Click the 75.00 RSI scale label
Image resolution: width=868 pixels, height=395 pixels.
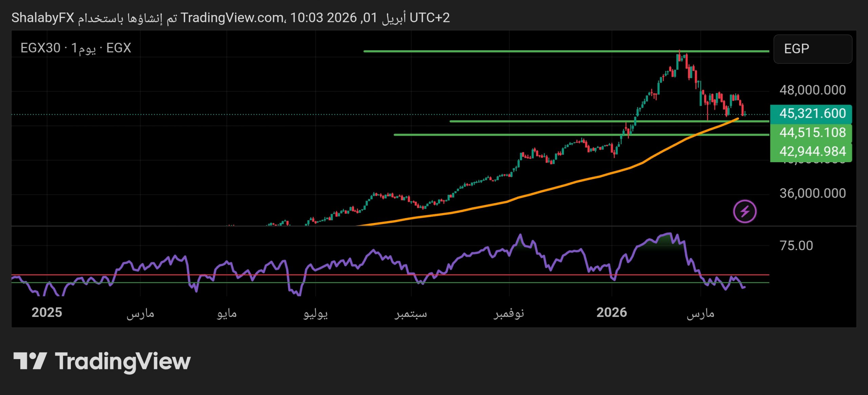[x=796, y=245]
